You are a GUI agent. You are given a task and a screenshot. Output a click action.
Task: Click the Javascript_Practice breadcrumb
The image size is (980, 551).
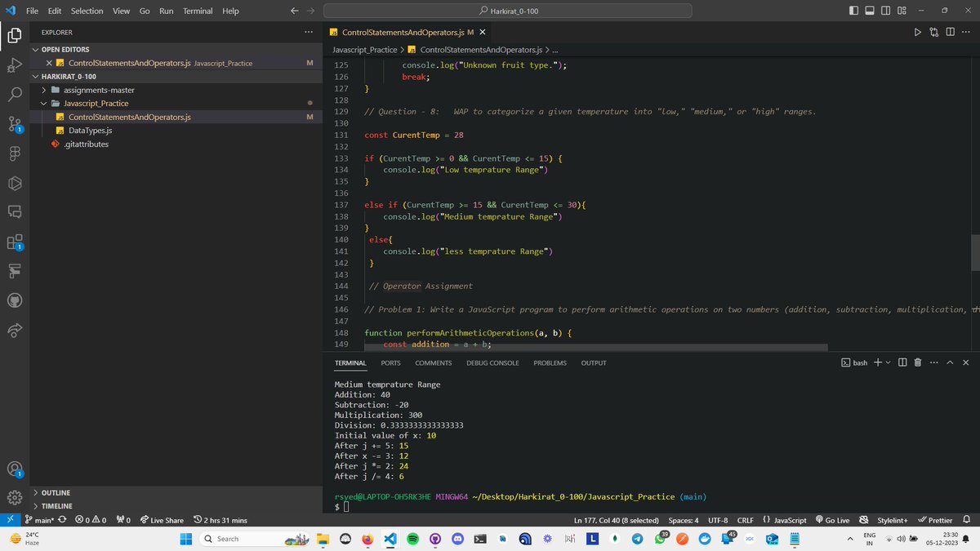click(364, 50)
